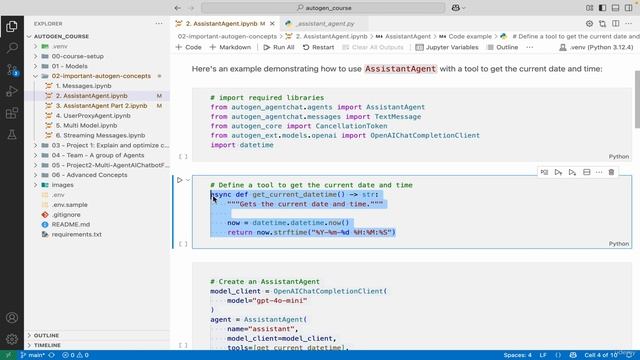Open the Customize Layout icon
640x360 pixels.
pos(589,8)
